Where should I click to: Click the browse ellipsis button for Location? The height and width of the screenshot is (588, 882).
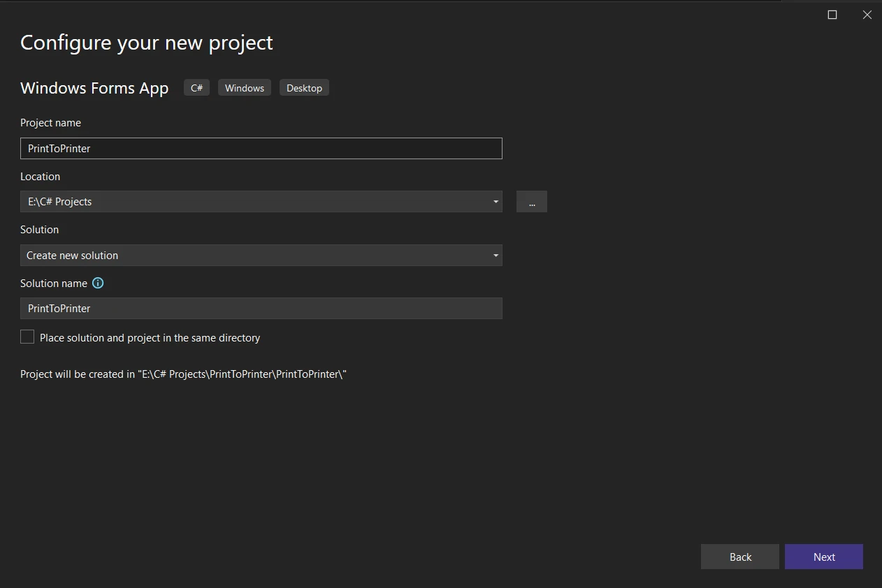pyautogui.click(x=532, y=202)
